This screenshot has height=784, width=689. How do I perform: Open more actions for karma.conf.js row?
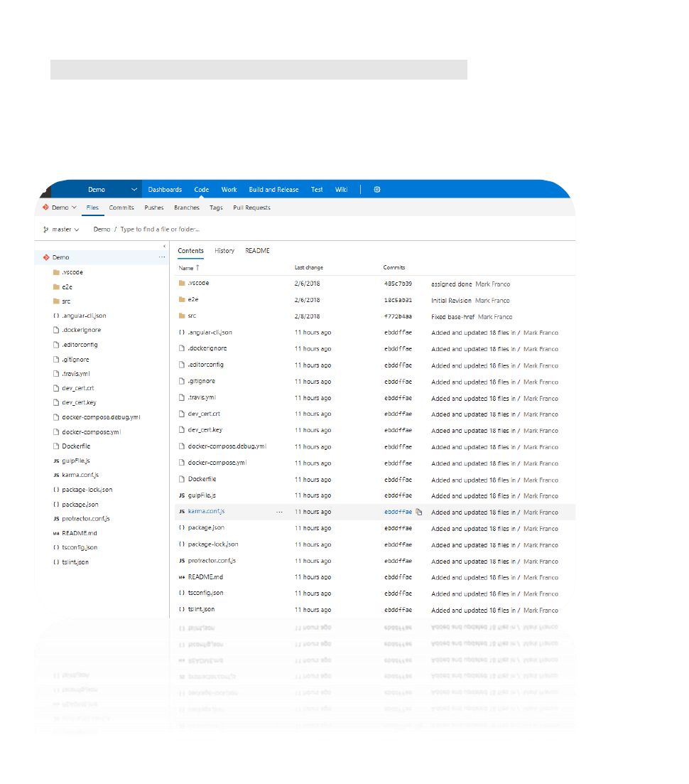(279, 512)
